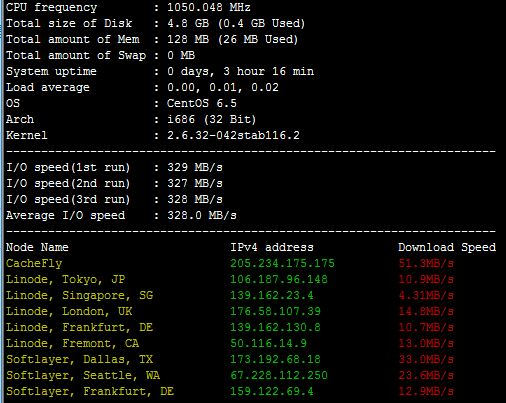Click the Linode, Tokyo, JP node
The image size is (506, 403).
[x=66, y=279]
